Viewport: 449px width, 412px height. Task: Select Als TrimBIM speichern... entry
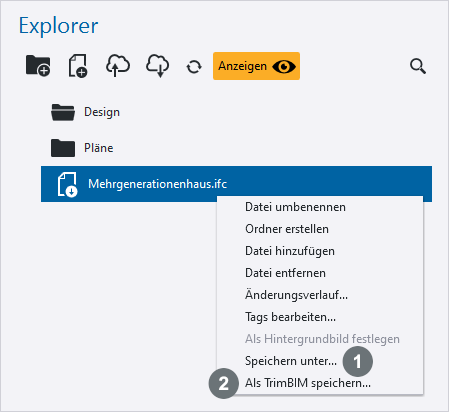(308, 383)
